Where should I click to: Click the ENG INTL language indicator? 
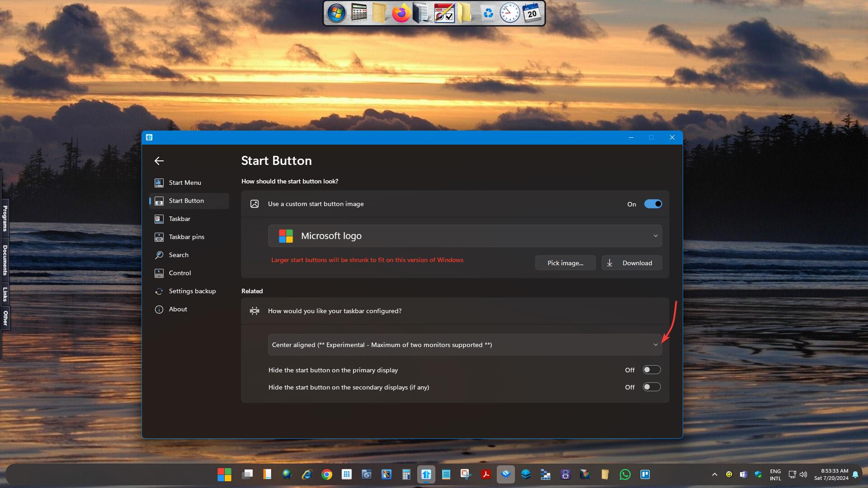(x=775, y=474)
